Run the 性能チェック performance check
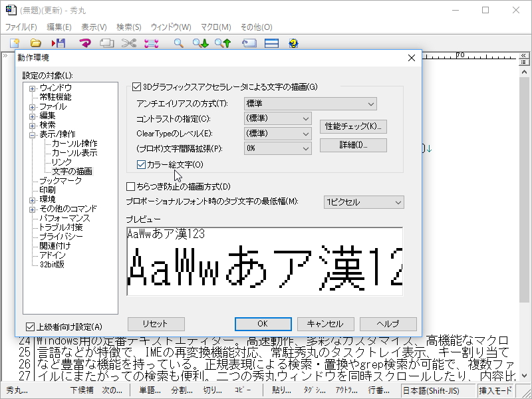The image size is (532, 399). click(x=353, y=126)
